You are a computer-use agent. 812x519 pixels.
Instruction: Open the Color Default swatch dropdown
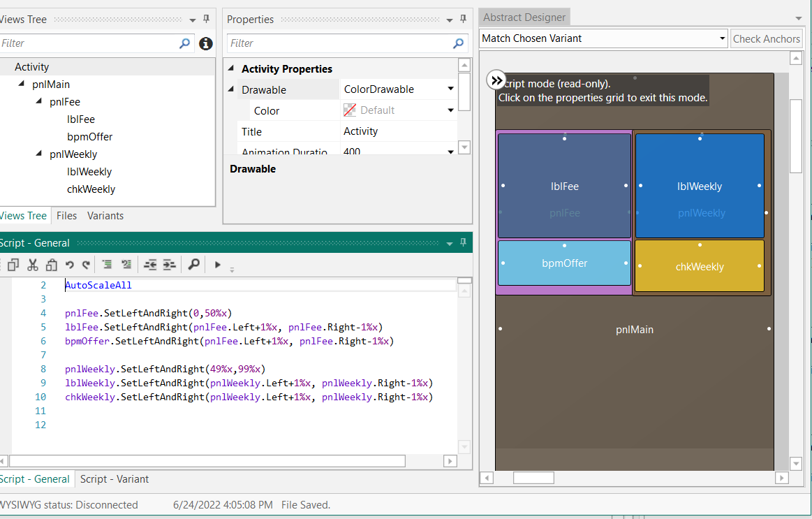tap(450, 110)
